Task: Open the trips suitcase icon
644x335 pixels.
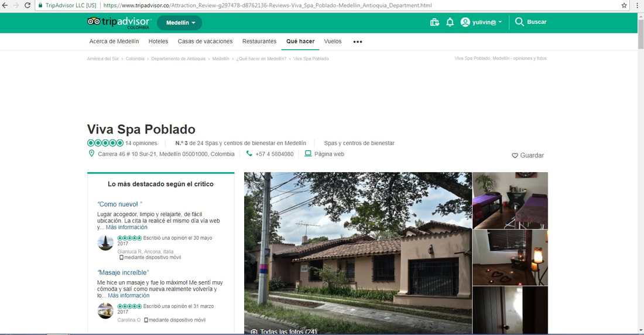Action: tap(434, 22)
